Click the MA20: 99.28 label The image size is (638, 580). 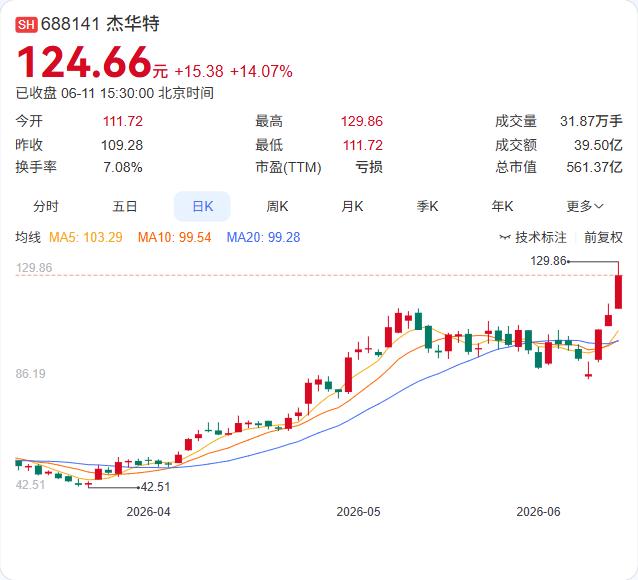(x=263, y=237)
